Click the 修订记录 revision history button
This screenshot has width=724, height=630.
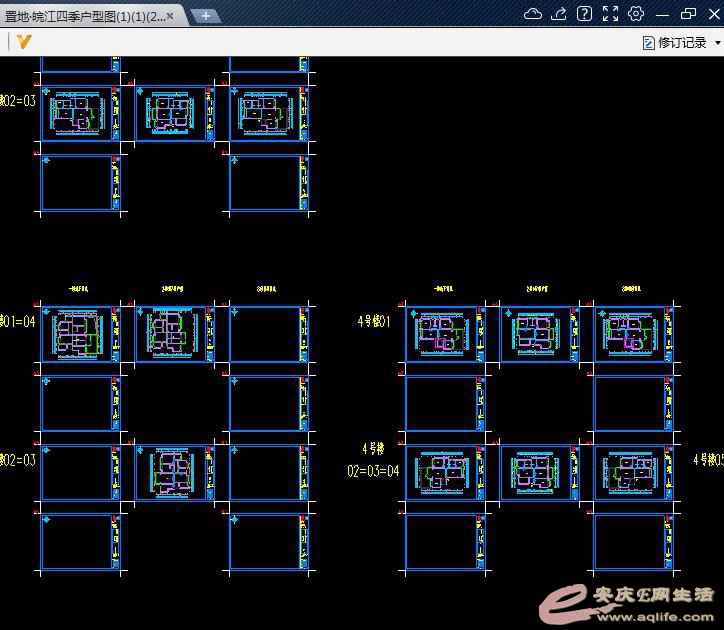coord(682,43)
